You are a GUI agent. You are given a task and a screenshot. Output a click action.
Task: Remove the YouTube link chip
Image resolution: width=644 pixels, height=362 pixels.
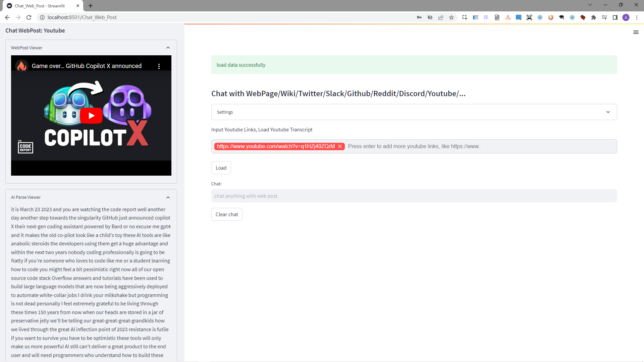340,146
